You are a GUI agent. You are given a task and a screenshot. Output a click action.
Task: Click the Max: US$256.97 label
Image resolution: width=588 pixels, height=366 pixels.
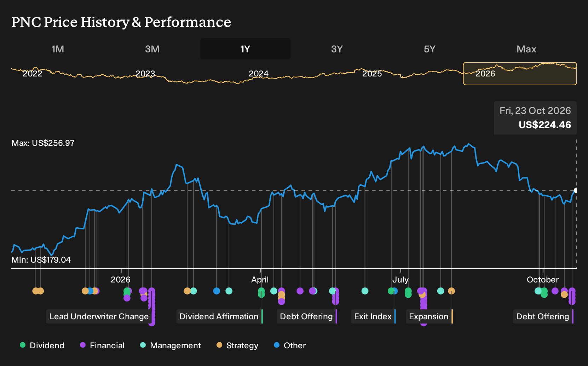point(43,143)
